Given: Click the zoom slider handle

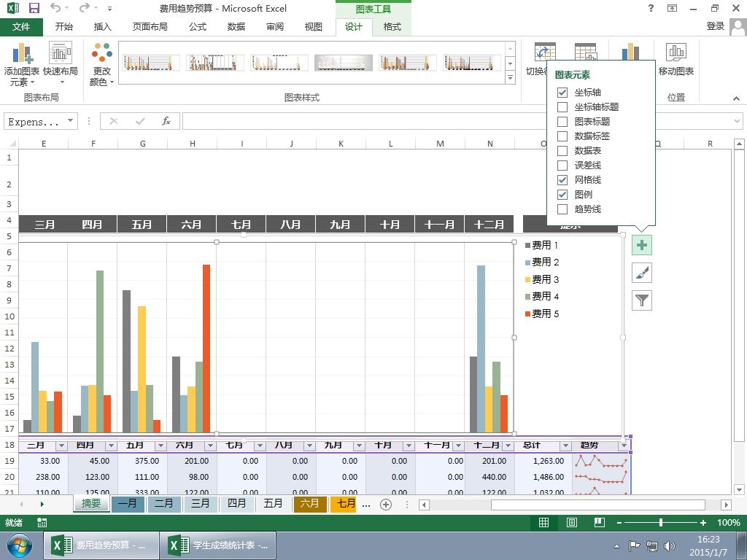Looking at the screenshot, I should pos(661,523).
